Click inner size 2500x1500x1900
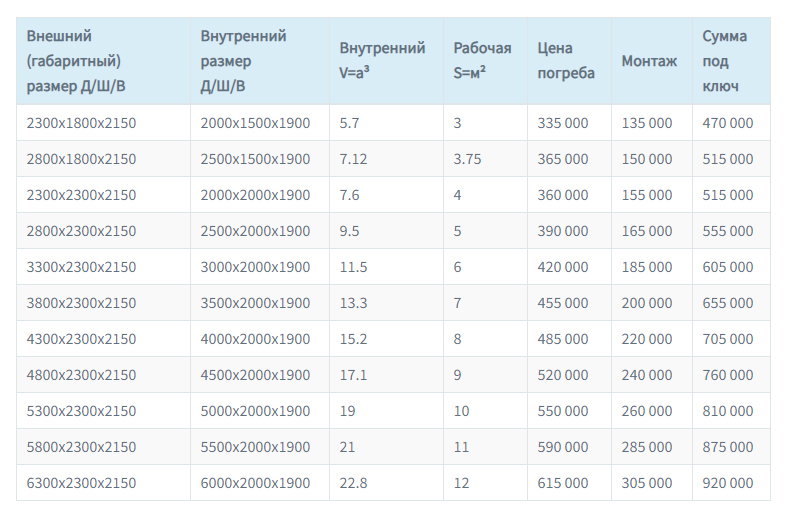Viewport: 790px width, 515px height. click(255, 159)
